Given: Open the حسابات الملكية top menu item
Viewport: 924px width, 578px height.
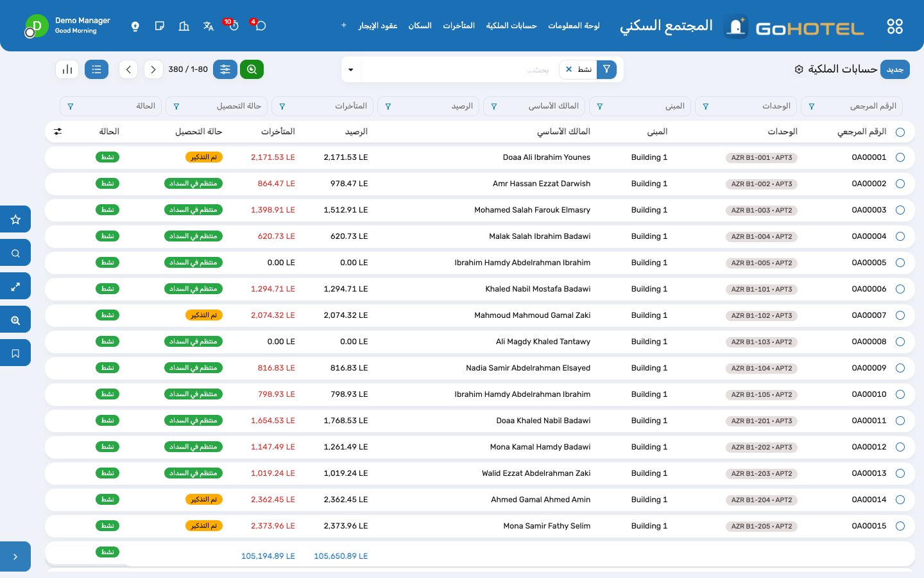Looking at the screenshot, I should (x=511, y=26).
